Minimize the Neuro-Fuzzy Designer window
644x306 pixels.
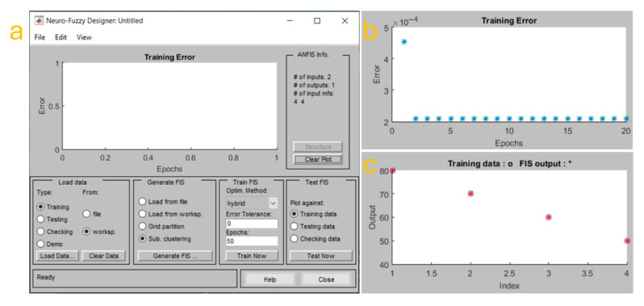click(x=290, y=20)
